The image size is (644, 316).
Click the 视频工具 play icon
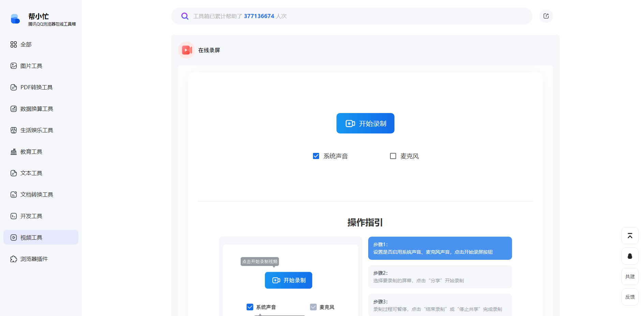tap(14, 238)
